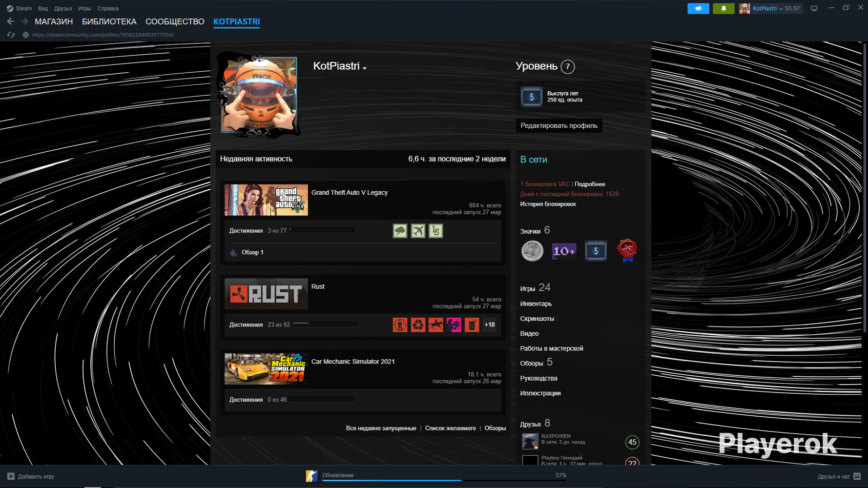Click the recycle Rust achievement icon
Screen dimensions: 868x488
[418, 325]
